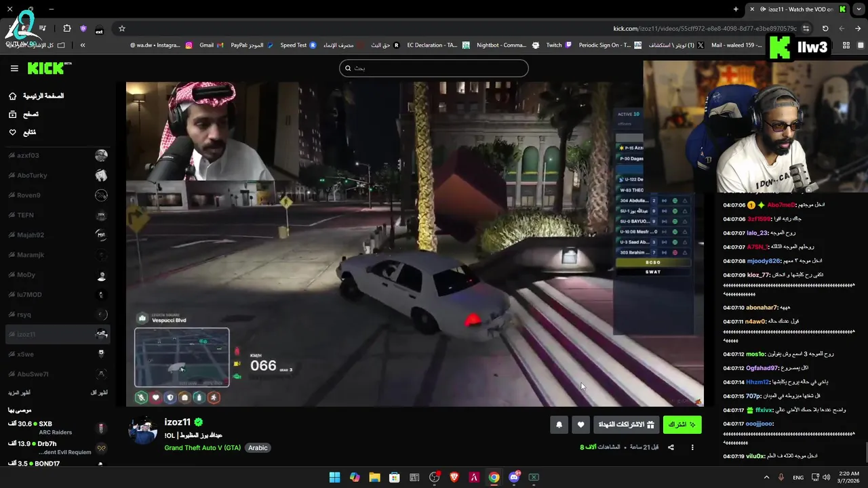Open Grand Theft Auto V category link
868x488 pixels.
pyautogui.click(x=202, y=448)
